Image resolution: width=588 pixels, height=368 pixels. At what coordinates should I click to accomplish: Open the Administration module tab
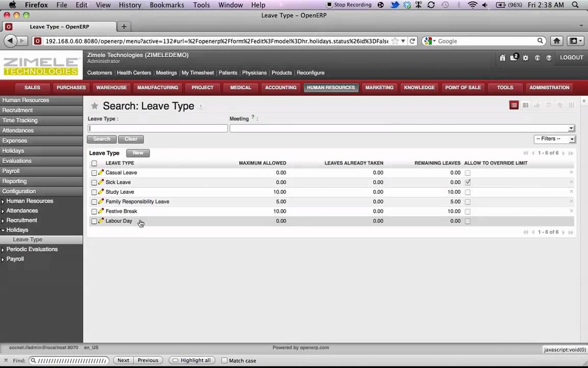coord(549,87)
